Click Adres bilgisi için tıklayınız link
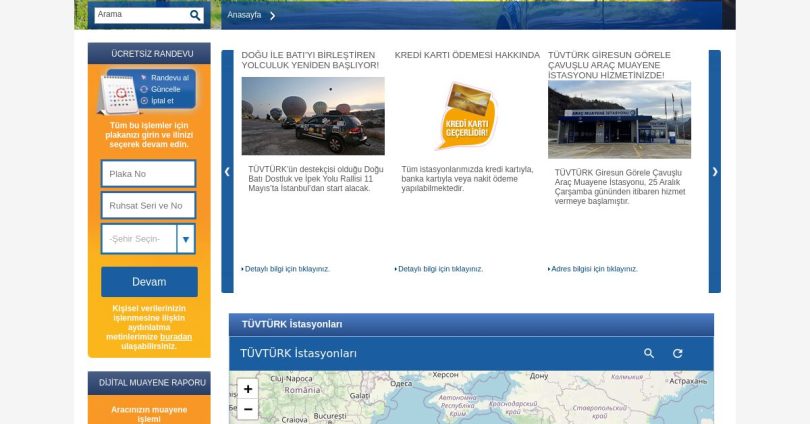 [593, 269]
